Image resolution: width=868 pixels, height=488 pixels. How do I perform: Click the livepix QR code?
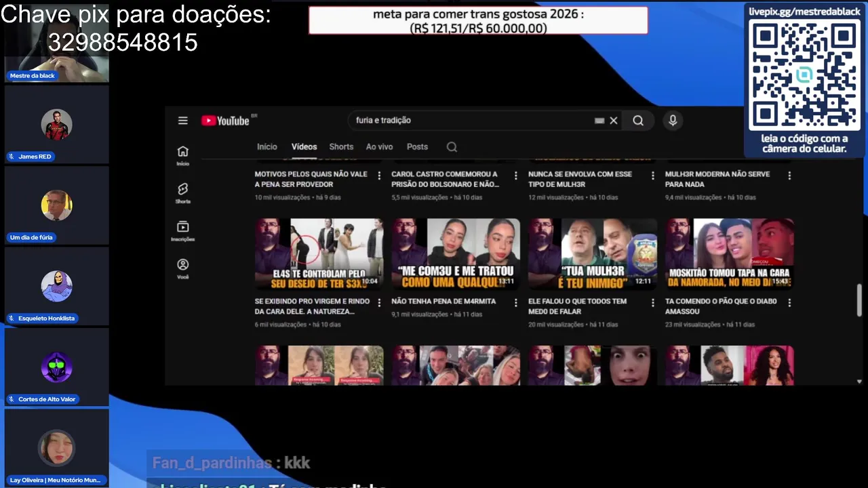pos(804,75)
